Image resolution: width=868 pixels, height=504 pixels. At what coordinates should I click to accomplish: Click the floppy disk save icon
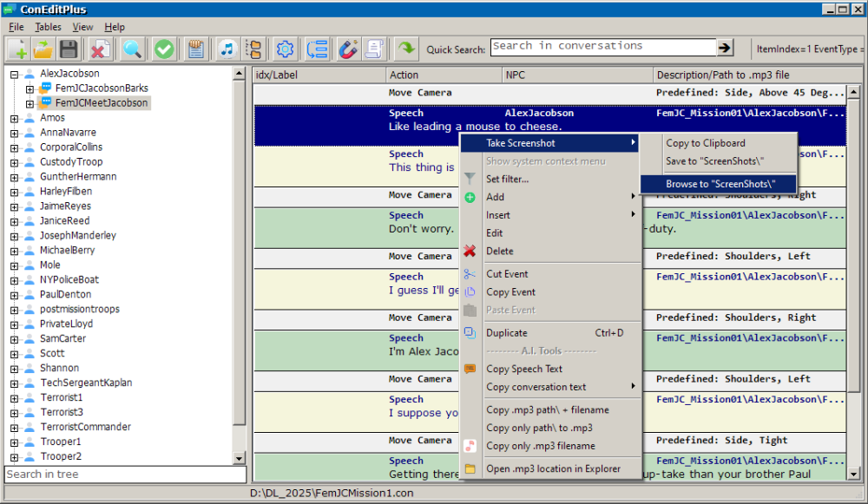69,49
